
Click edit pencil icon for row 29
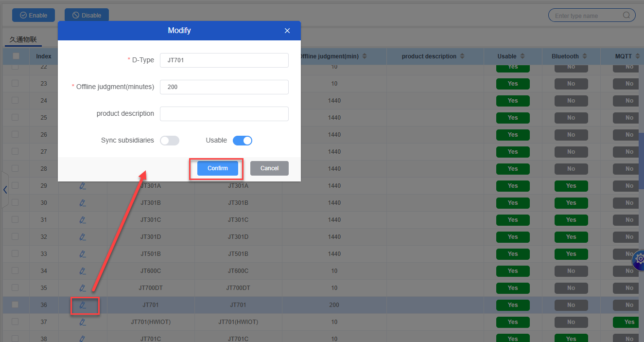tap(83, 186)
